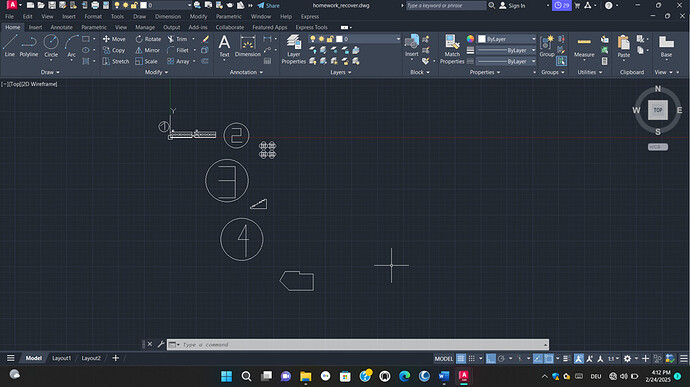Toggle MODEL space button in status bar
690x387 pixels.
pos(444,358)
